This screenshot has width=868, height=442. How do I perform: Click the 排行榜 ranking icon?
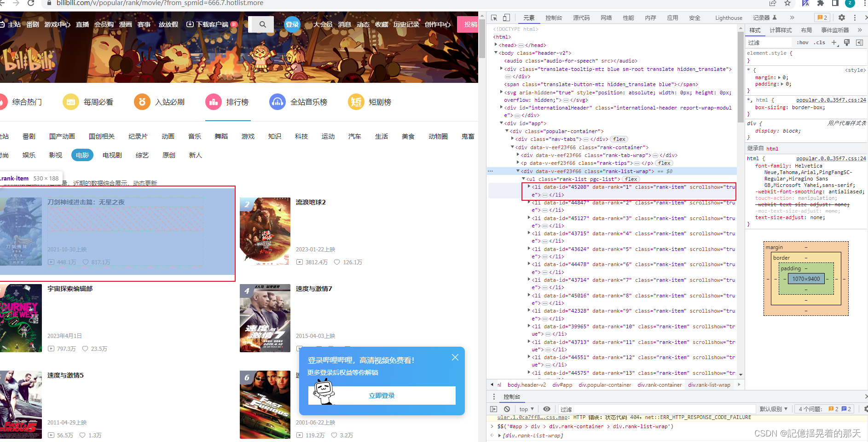click(x=214, y=102)
